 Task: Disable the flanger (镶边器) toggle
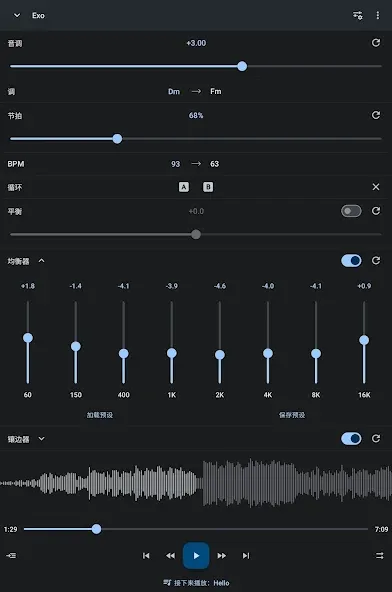351,439
